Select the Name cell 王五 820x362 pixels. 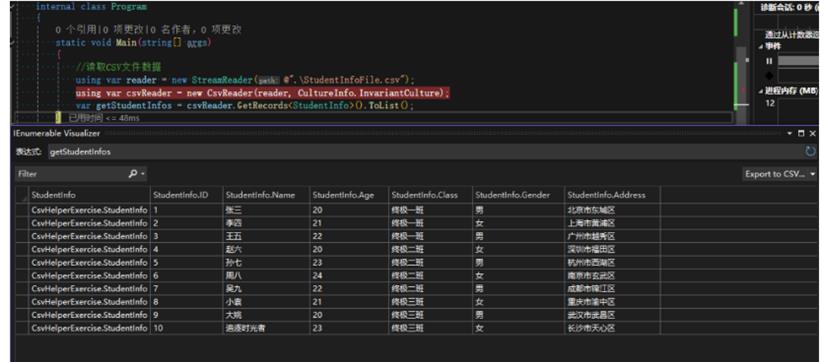point(266,236)
